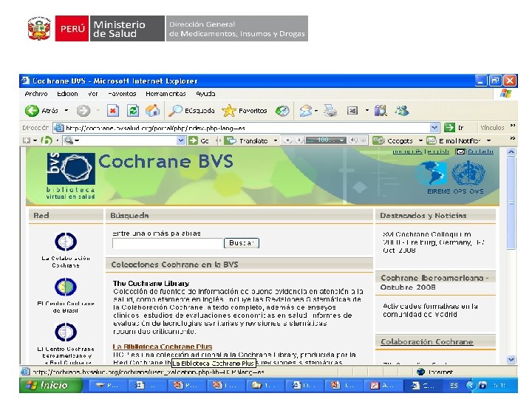532x399 pixels.
Task: Go back with the Atrás arrow icon
Action: [x=32, y=111]
